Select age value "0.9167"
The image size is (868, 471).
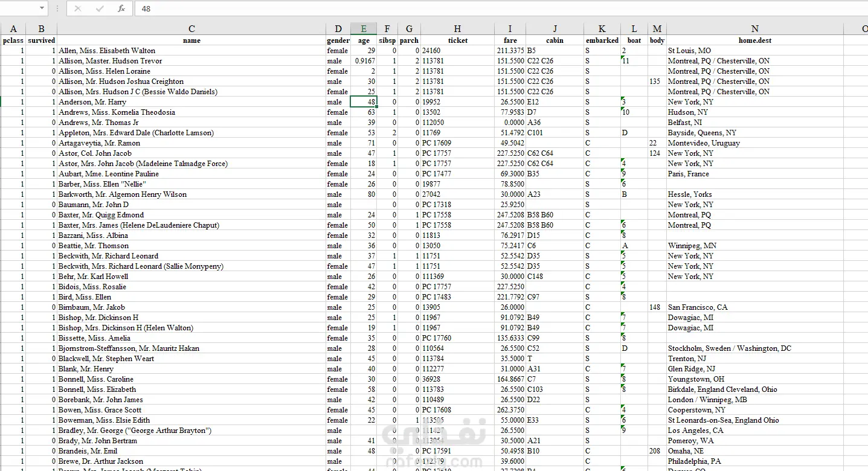[x=364, y=61]
